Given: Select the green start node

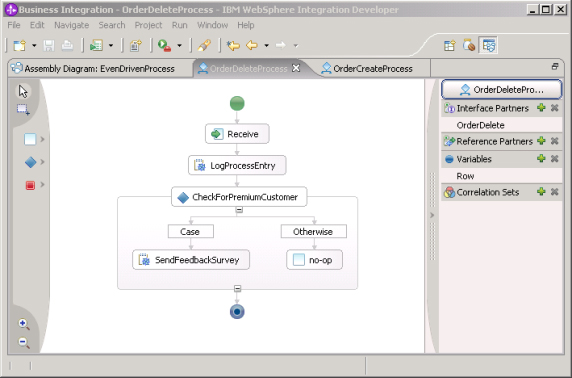Looking at the screenshot, I should click(237, 104).
